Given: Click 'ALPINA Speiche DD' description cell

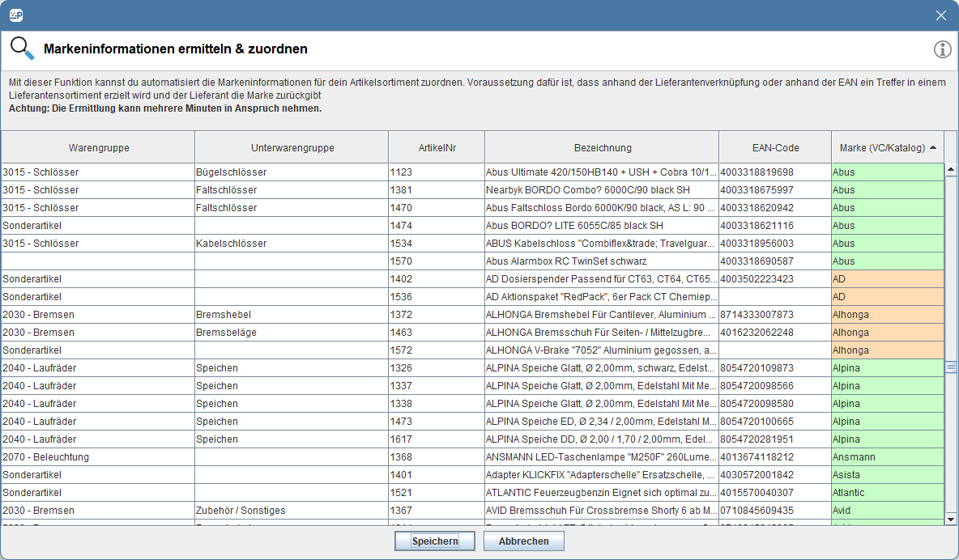Looking at the screenshot, I should tap(602, 439).
